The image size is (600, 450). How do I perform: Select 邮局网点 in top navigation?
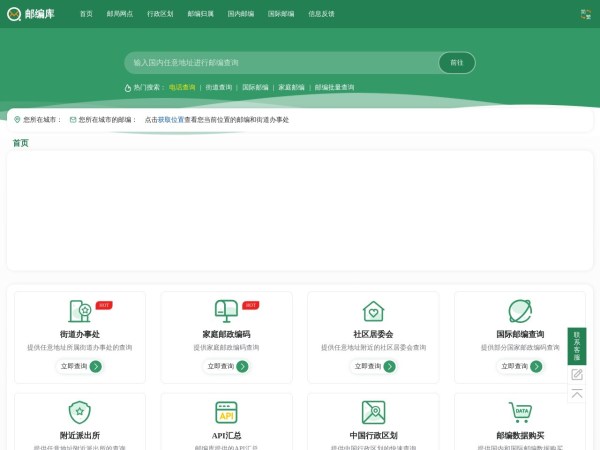pyautogui.click(x=120, y=14)
